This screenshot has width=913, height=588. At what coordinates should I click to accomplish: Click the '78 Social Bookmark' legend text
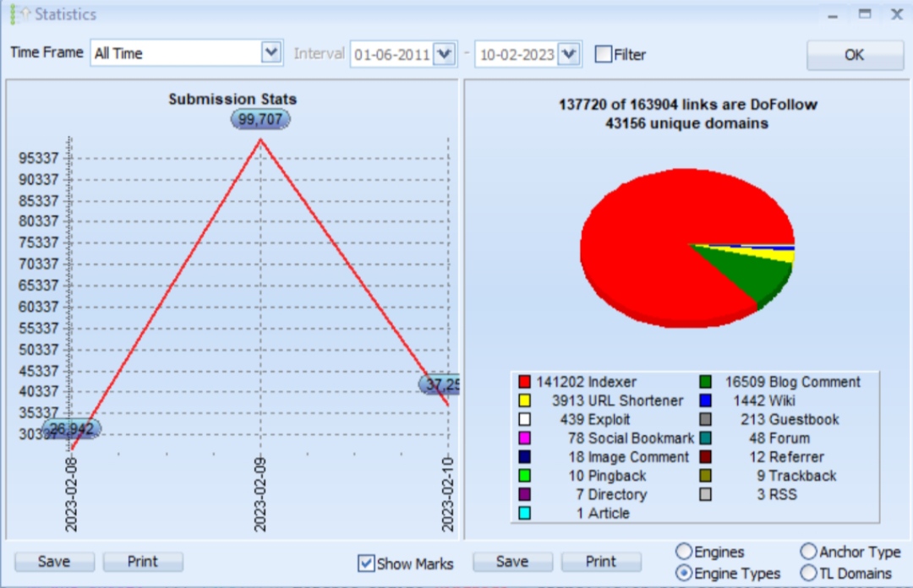coord(631,438)
